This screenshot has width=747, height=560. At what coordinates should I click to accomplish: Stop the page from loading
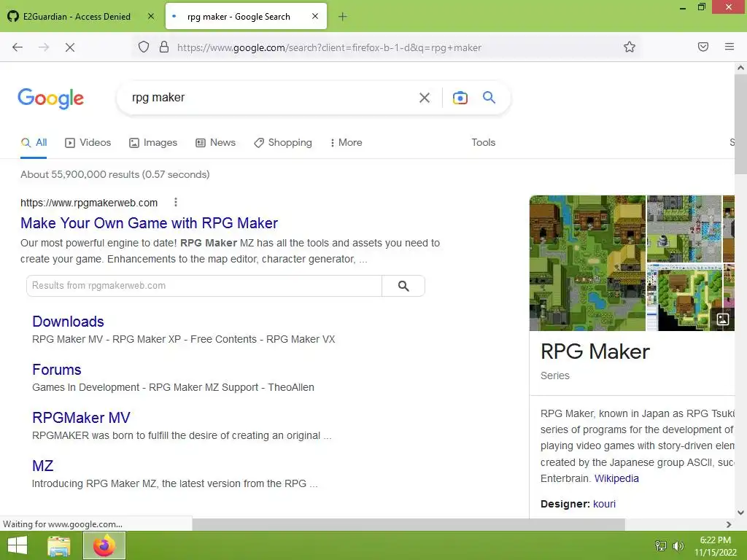(70, 47)
